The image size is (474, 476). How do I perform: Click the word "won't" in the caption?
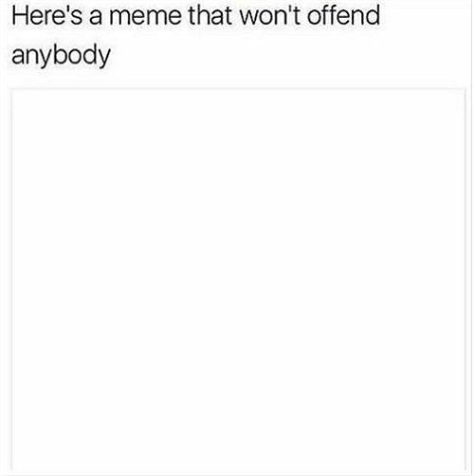click(270, 16)
